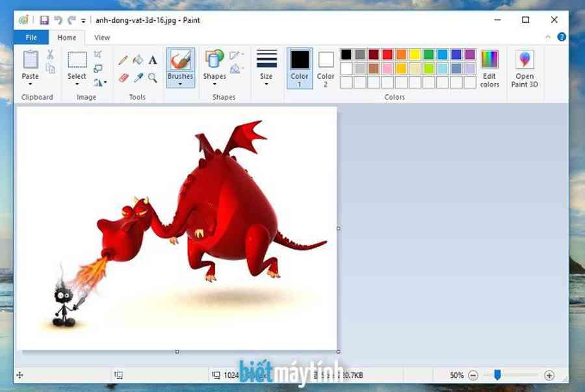
Task: Select the Magnifier tool
Action: [153, 77]
